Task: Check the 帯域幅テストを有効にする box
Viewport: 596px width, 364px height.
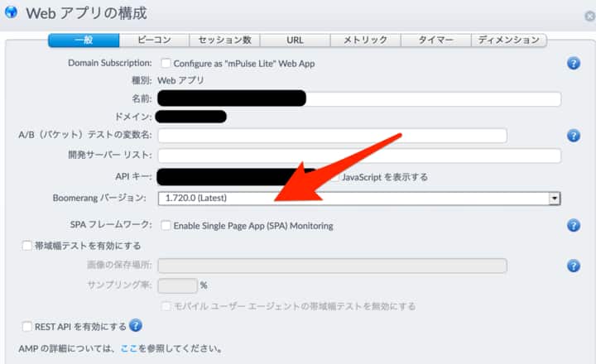Action: 26,246
